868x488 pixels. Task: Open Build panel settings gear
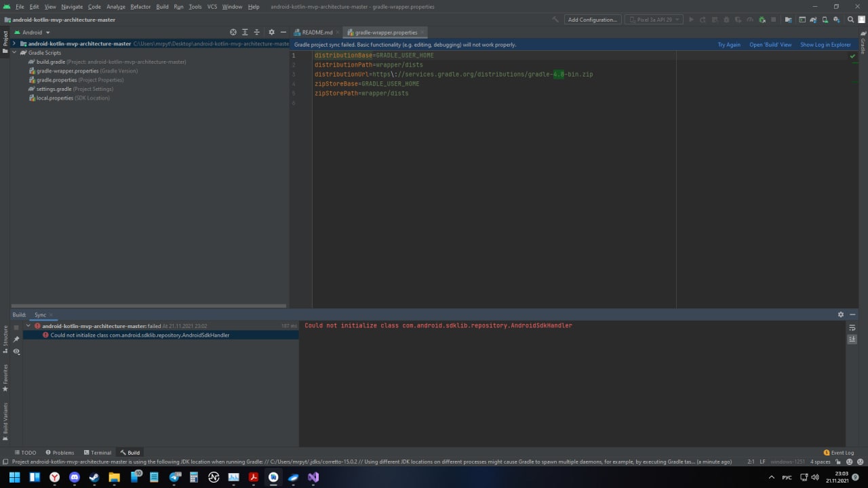[x=841, y=314]
